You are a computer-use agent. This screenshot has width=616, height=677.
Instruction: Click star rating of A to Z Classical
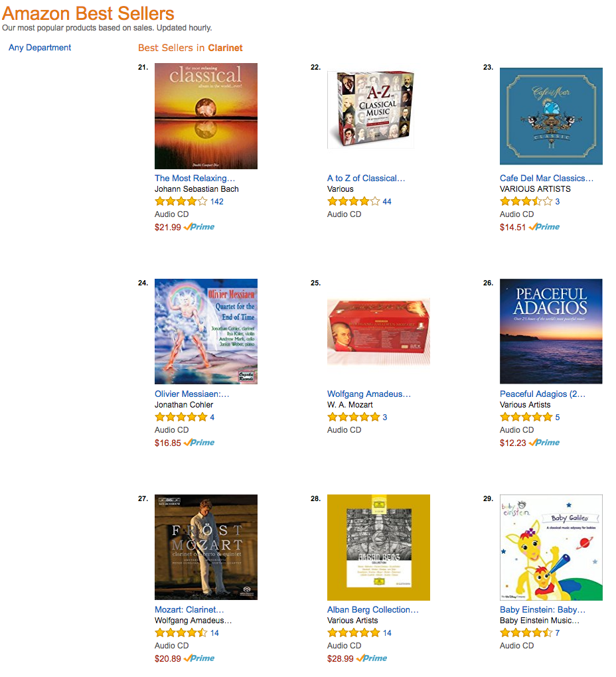(353, 201)
